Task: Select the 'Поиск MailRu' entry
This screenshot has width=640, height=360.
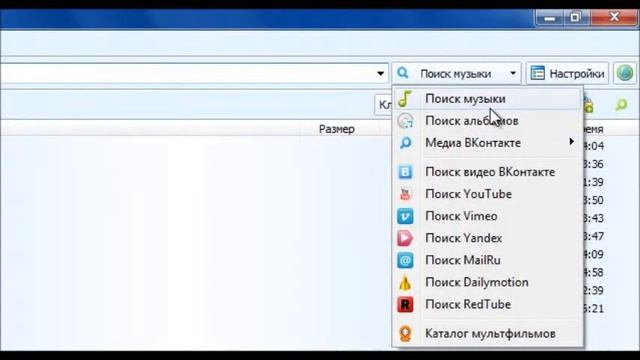Action: pyautogui.click(x=487, y=260)
